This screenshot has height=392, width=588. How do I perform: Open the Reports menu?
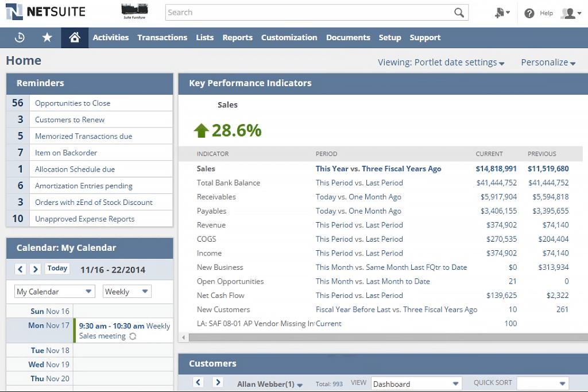point(237,37)
